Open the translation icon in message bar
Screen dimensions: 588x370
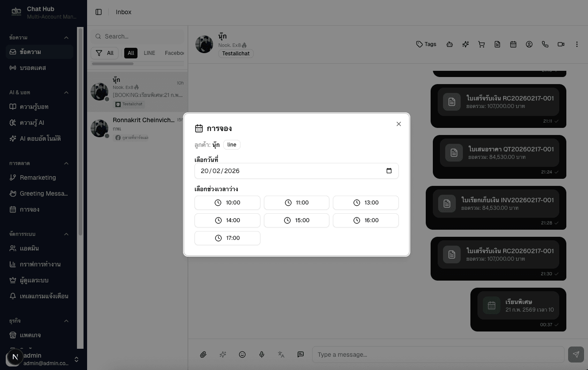coord(281,355)
